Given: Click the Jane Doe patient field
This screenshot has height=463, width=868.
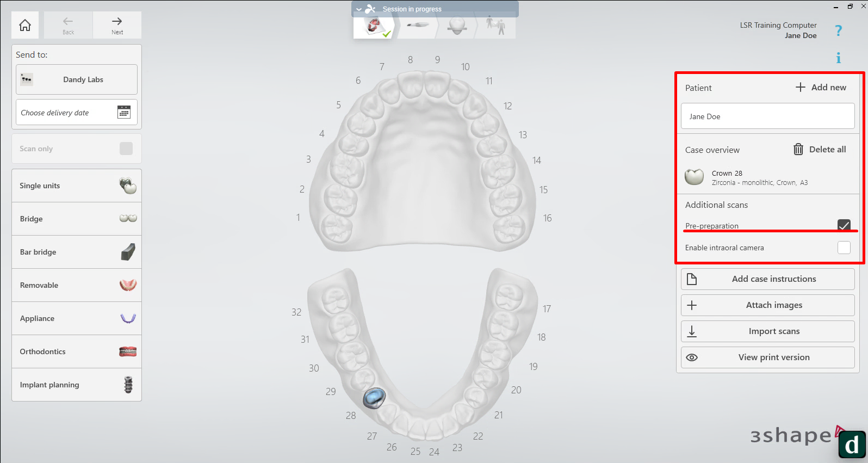Looking at the screenshot, I should [767, 116].
